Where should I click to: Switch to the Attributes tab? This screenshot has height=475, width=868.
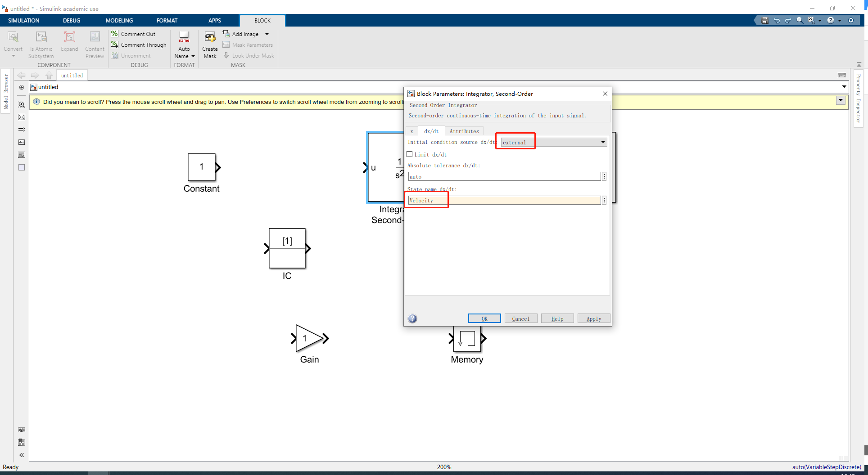[x=464, y=131]
